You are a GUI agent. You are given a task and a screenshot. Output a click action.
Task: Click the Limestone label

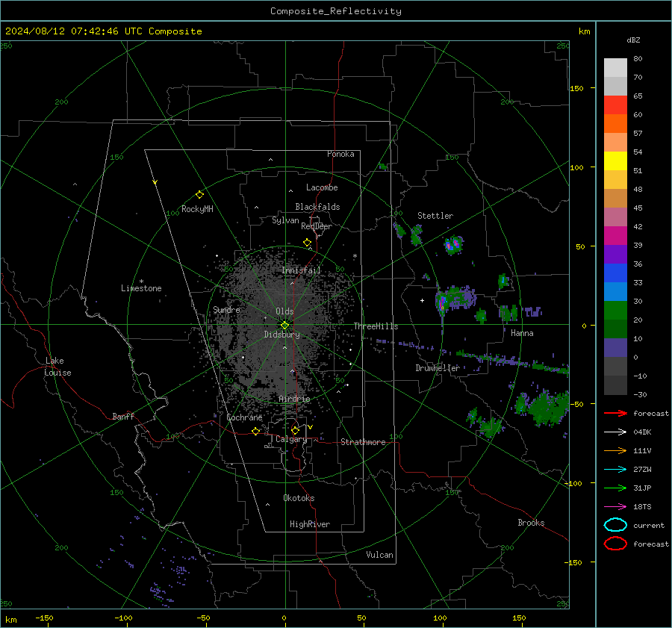[x=141, y=288]
